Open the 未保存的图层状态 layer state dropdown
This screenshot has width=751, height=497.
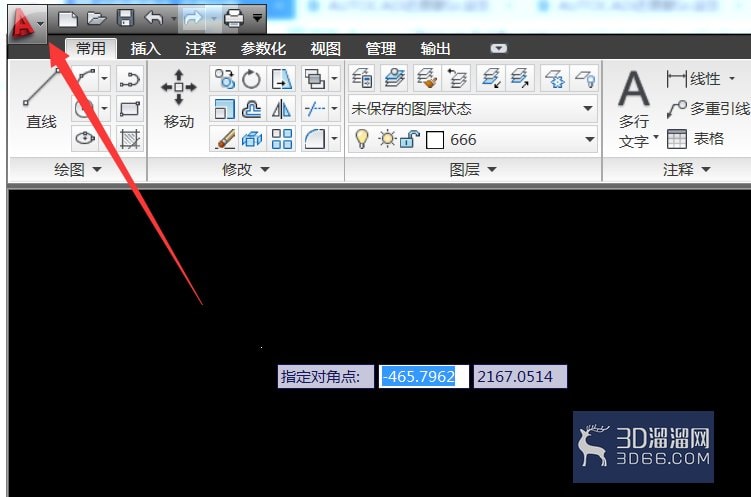[x=473, y=109]
